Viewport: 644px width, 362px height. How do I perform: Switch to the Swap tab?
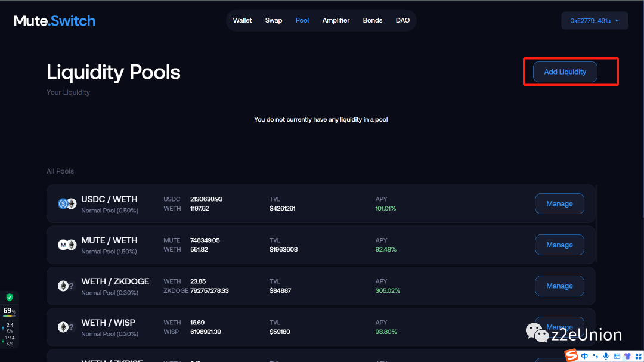(274, 20)
